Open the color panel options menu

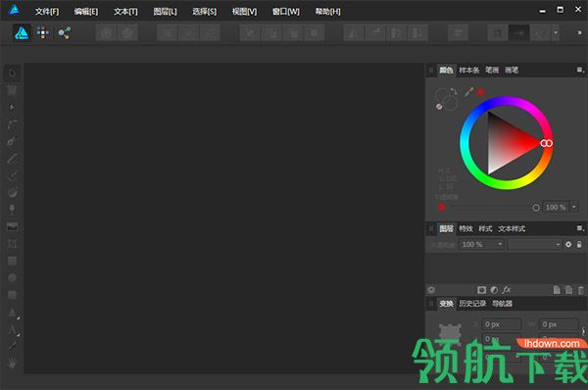(x=580, y=71)
